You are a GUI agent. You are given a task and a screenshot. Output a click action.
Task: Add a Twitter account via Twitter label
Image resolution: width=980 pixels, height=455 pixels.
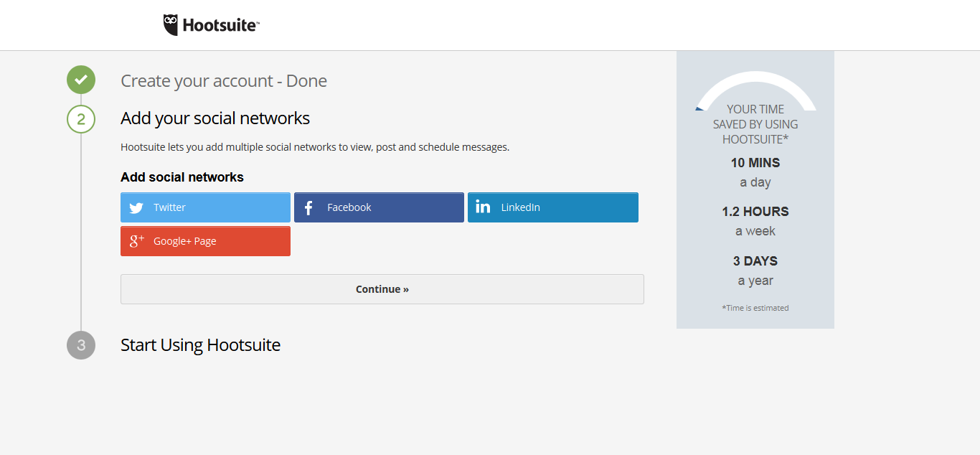click(169, 207)
